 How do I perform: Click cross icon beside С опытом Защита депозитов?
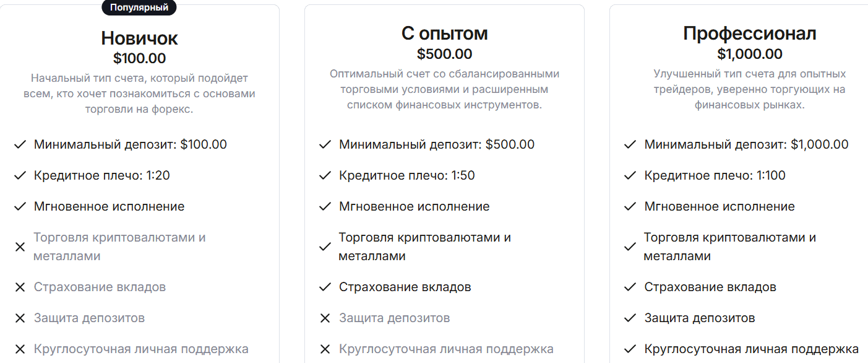325,318
